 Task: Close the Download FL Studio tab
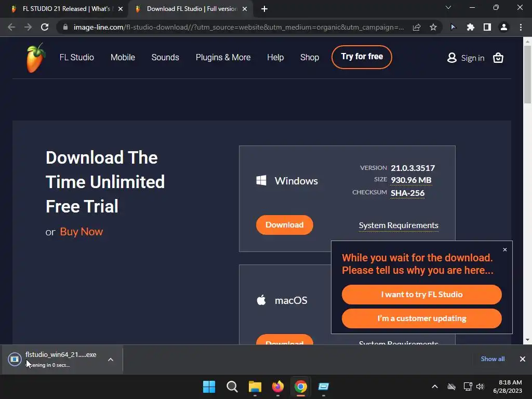pos(245,9)
